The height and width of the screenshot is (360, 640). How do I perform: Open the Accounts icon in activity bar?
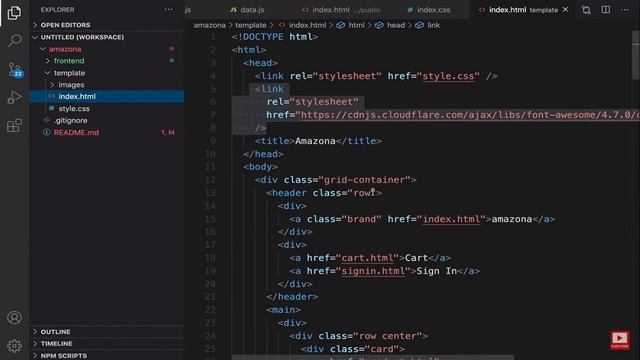(14, 318)
